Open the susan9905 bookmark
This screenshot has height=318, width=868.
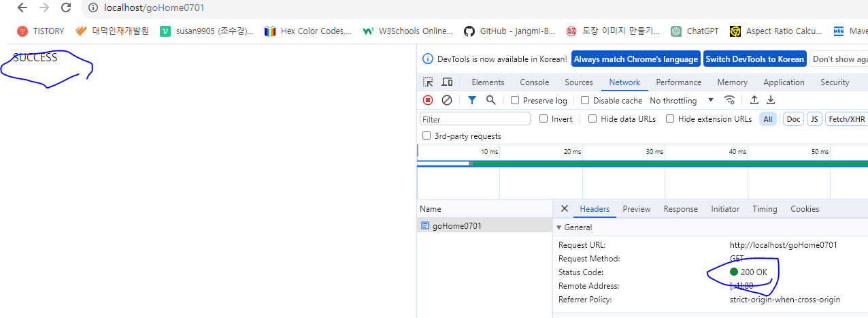click(207, 31)
